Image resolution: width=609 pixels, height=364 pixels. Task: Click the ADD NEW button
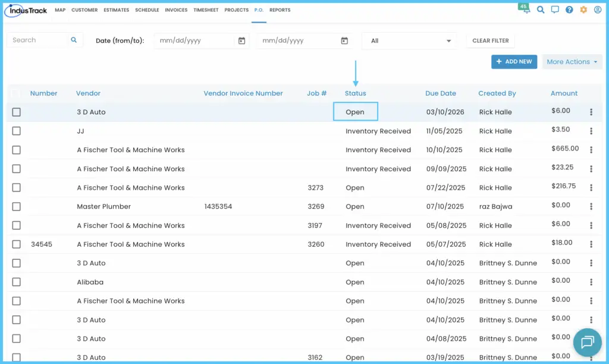point(514,62)
